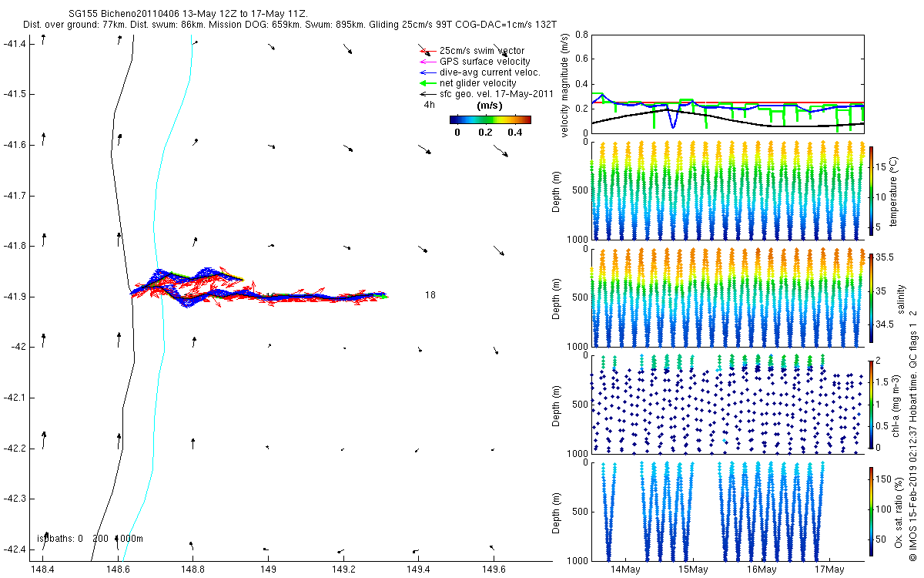Select the 'sfc geo. vel. 17-May-2011' legend label
The width and height of the screenshot is (924, 578).
tap(496, 94)
